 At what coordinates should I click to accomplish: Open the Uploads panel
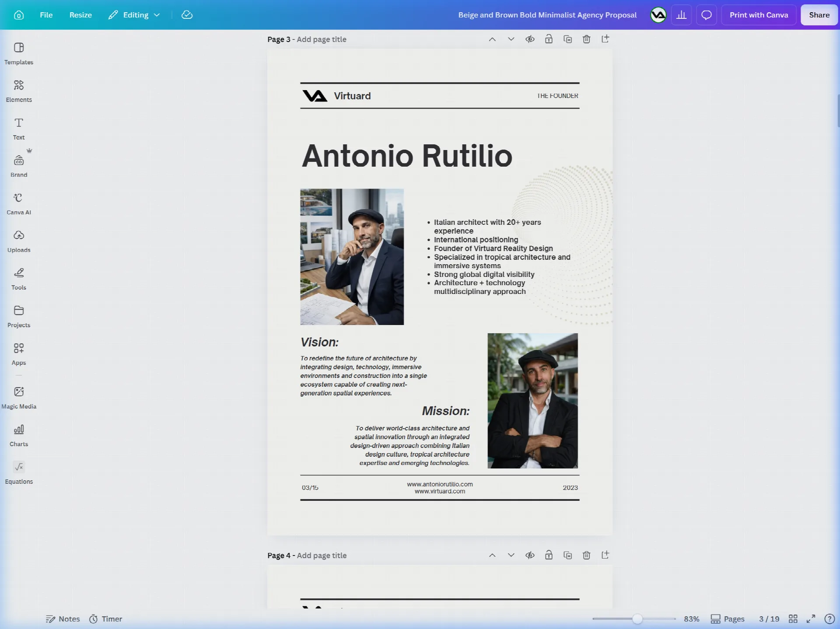(x=19, y=241)
